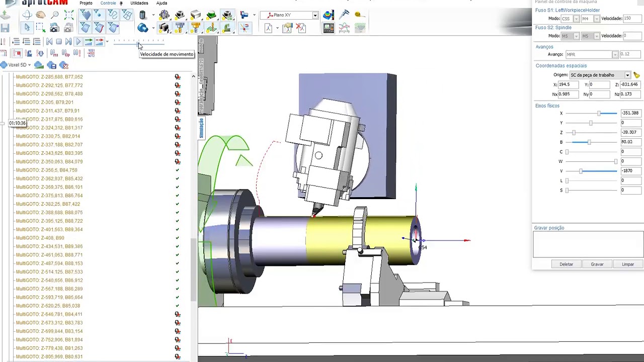Click the save view camera icon
The height and width of the screenshot is (362, 644).
point(54,28)
